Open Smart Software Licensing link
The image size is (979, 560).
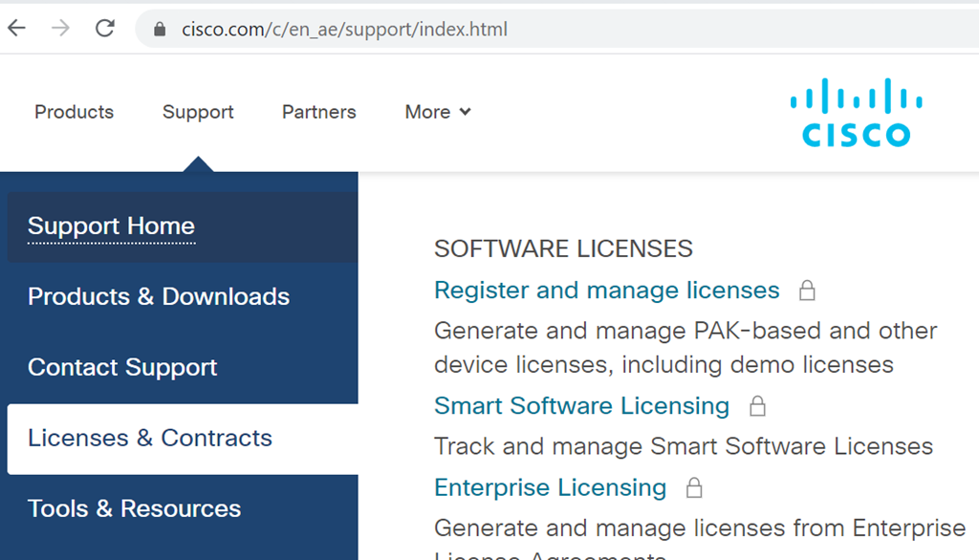pos(582,406)
